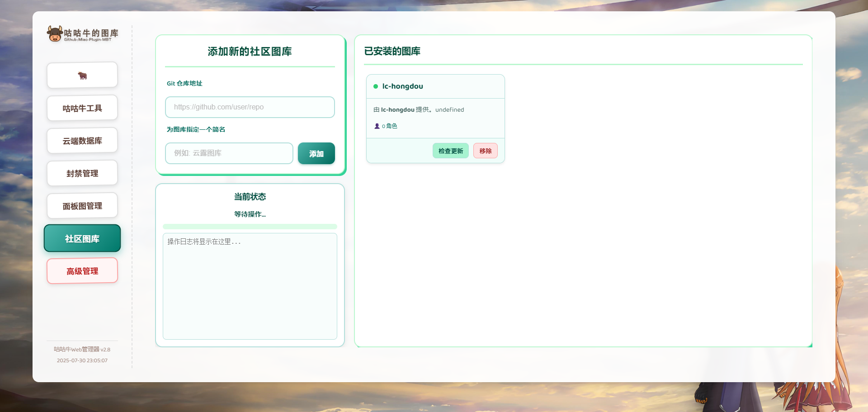Click the Git 仓库地址 input field
The width and height of the screenshot is (868, 412).
pos(250,107)
